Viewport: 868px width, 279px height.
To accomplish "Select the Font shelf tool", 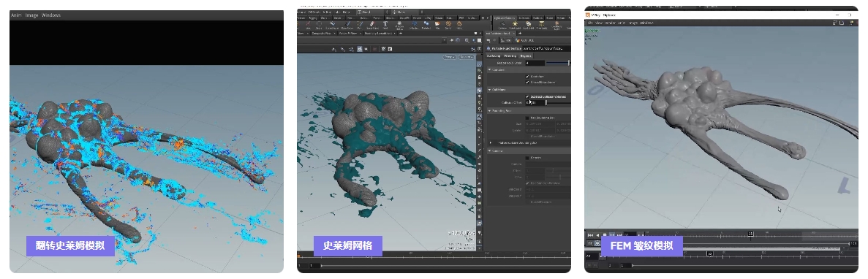I will (385, 25).
